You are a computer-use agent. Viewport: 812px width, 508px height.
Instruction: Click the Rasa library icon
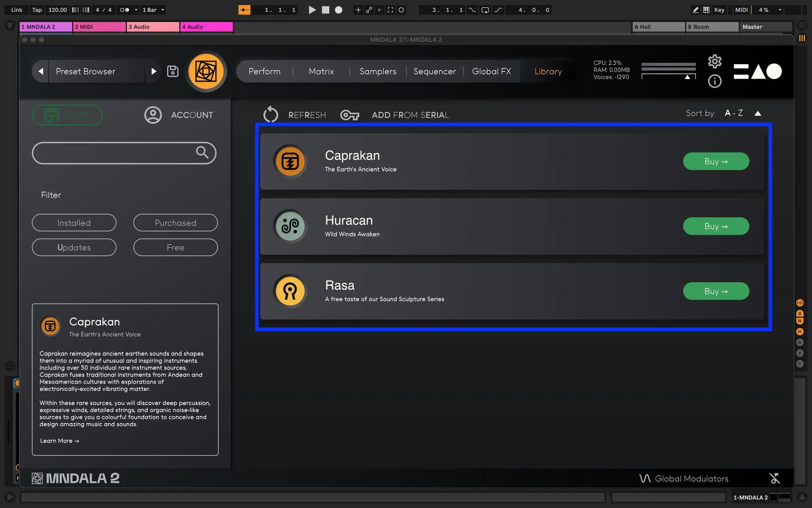tap(290, 291)
